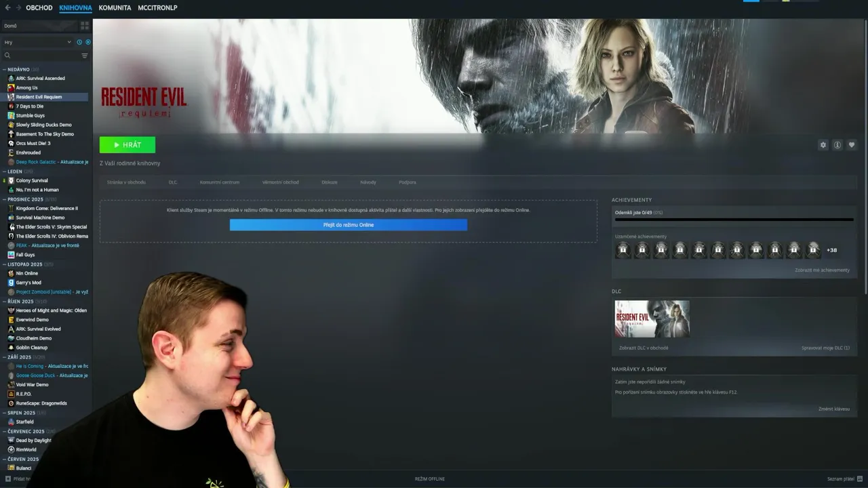
Task: Open Kingdom Come: Deliverance II
Action: [x=47, y=208]
